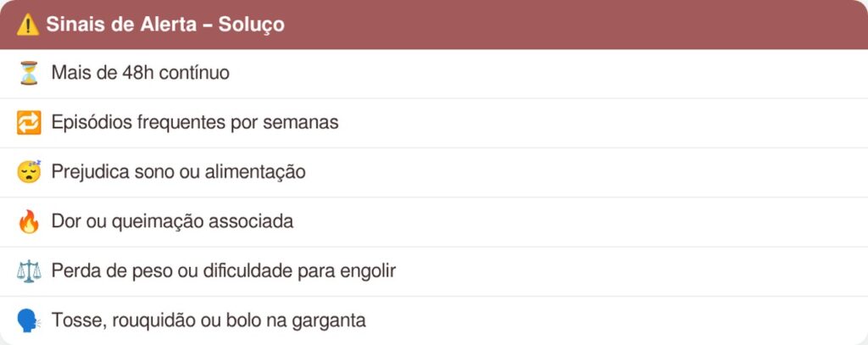Click 'Prejudica sono ou alimentação' text

point(178,172)
